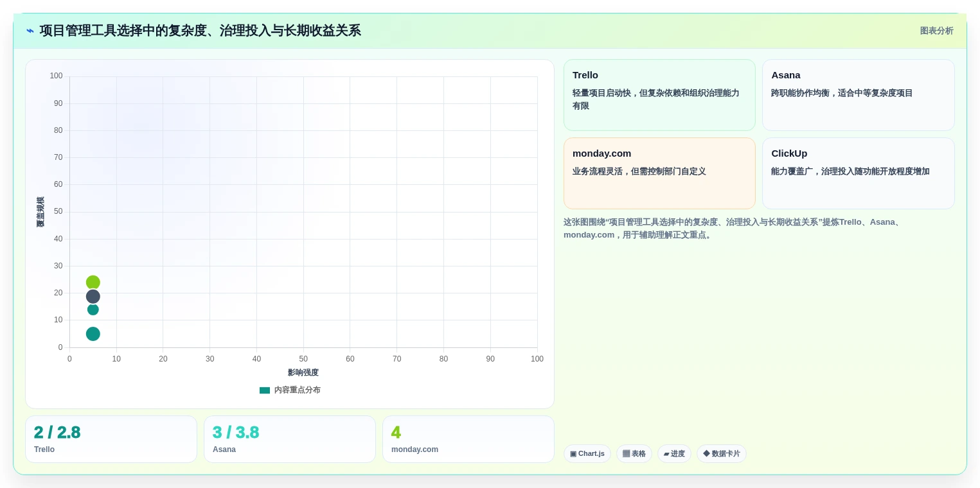Click the 影响强度 x-axis title

[303, 372]
